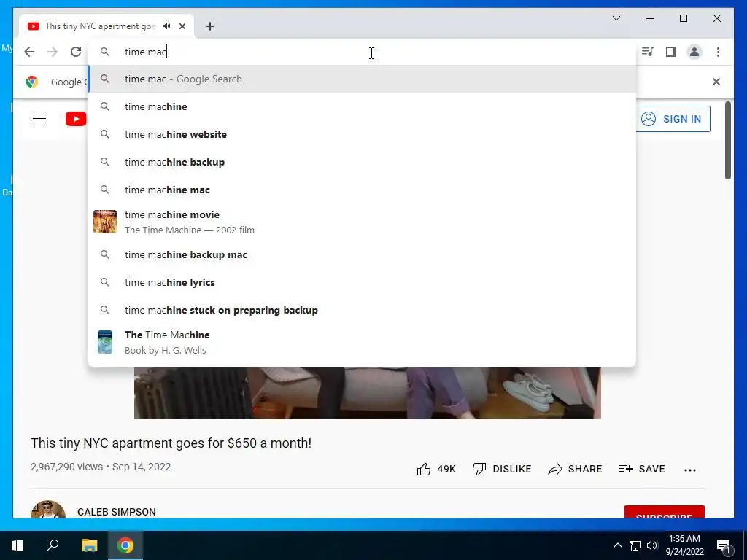Click the Chrome icon on the taskbar
This screenshot has height=560, width=747.
click(x=125, y=545)
